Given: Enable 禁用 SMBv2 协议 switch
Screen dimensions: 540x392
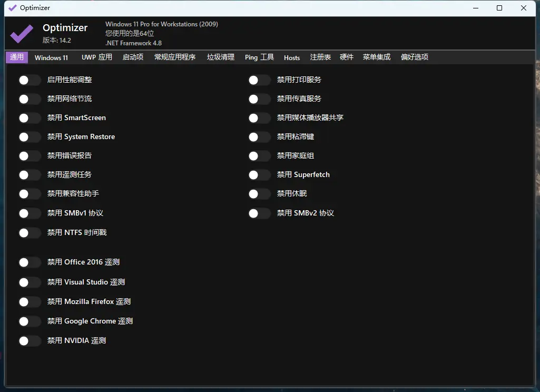Looking at the screenshot, I should (260, 213).
